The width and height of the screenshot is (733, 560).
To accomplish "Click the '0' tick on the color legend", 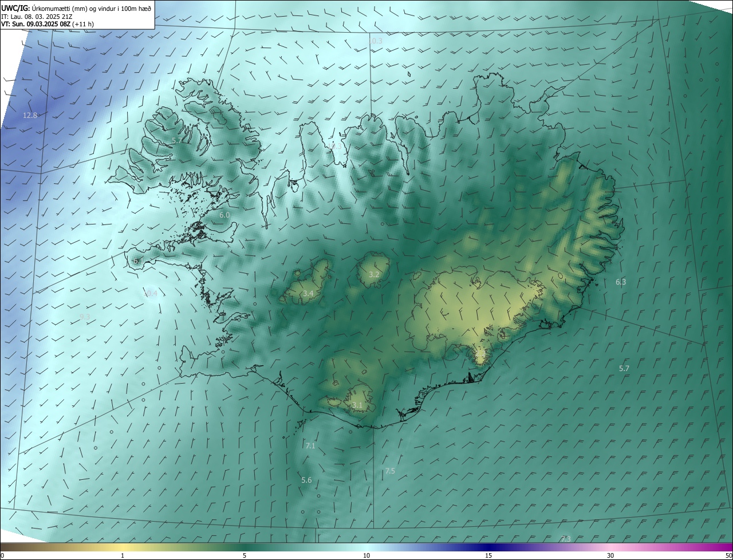I will point(2,555).
